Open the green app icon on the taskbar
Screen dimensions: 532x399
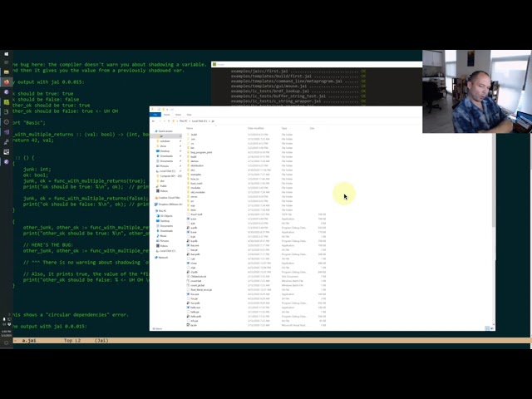6,101
